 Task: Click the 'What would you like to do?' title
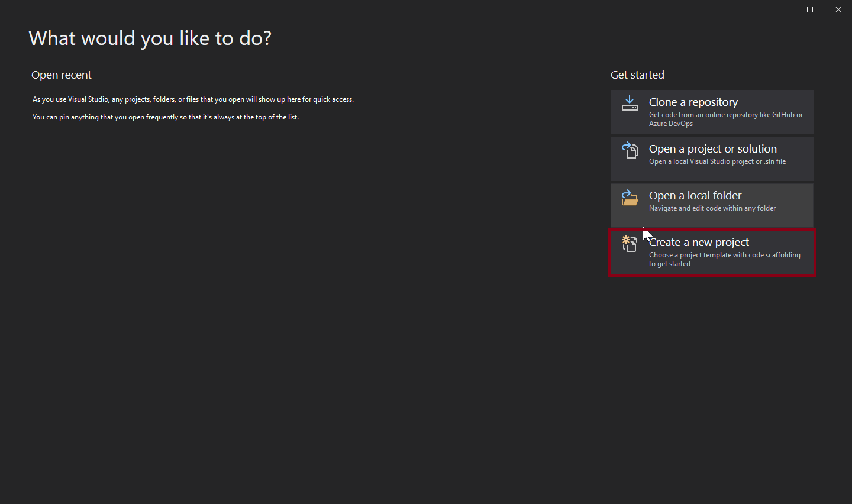pyautogui.click(x=150, y=38)
